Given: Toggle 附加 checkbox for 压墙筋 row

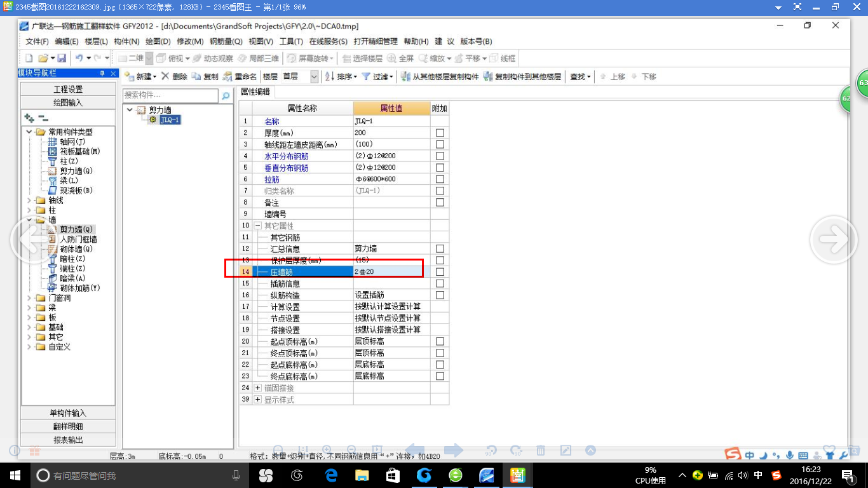Looking at the screenshot, I should click(440, 272).
